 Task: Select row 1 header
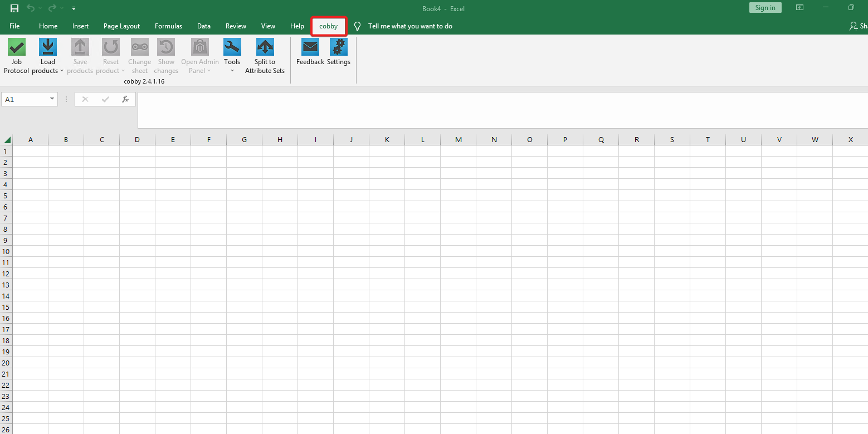click(x=6, y=151)
